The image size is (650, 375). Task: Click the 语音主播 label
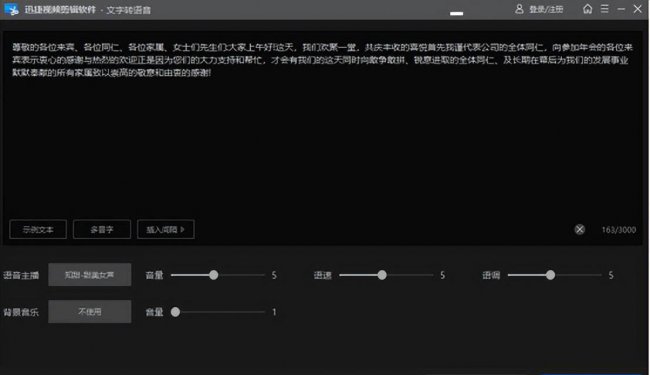tap(21, 275)
